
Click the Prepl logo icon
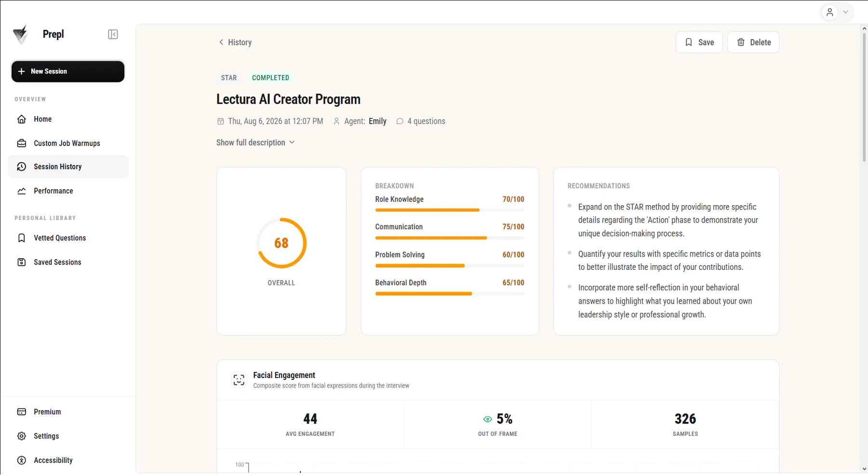point(21,34)
